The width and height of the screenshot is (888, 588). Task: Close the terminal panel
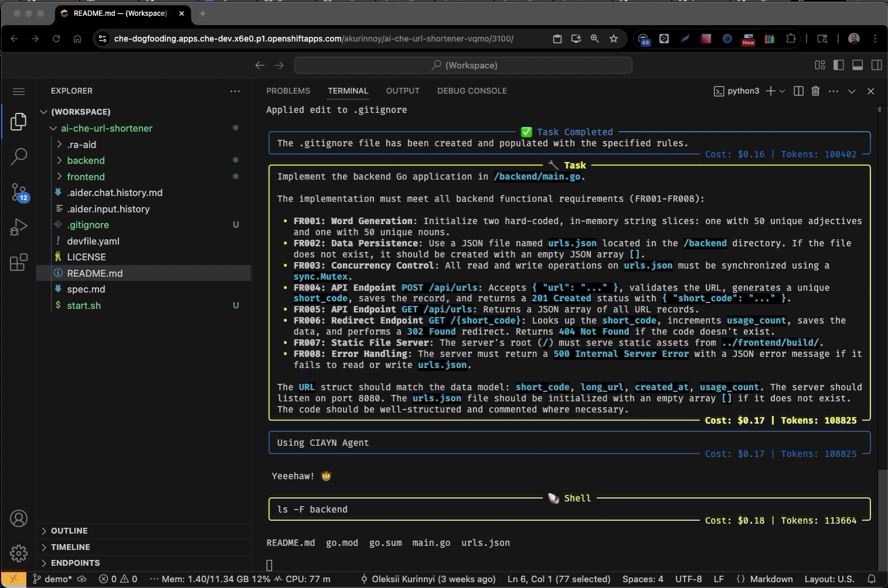[870, 91]
